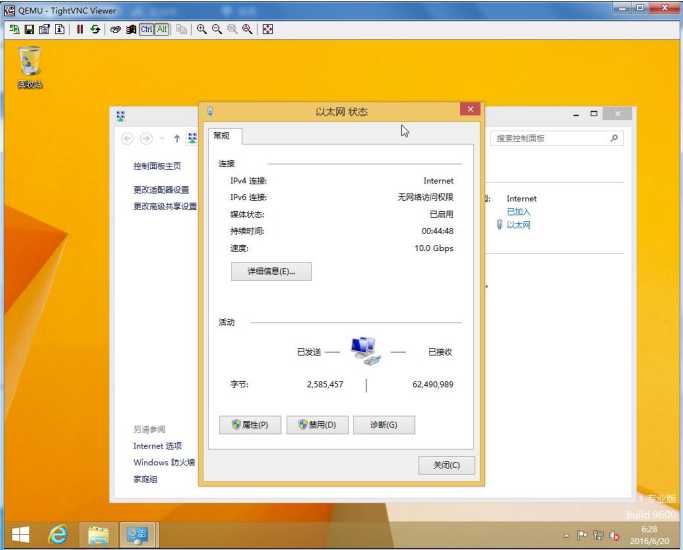Viewport: 683px width, 550px height.
Task: Open Windows 防火墙 link
Action: [x=164, y=462]
